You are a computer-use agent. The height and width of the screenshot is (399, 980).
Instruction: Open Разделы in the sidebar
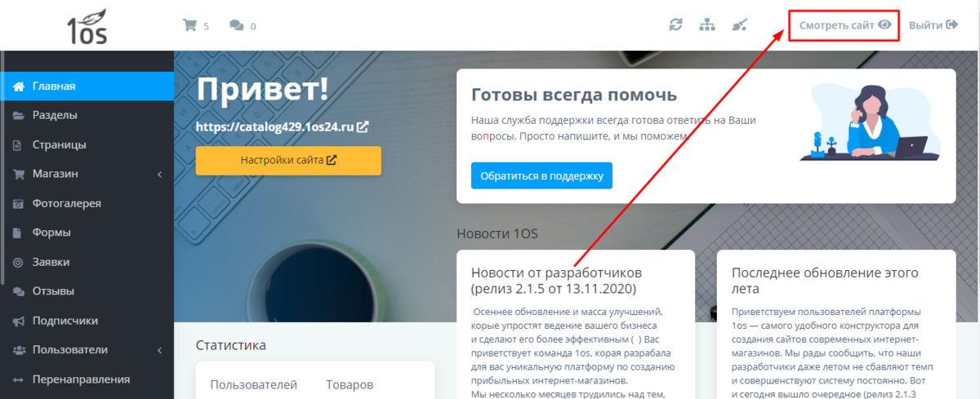tap(87, 115)
